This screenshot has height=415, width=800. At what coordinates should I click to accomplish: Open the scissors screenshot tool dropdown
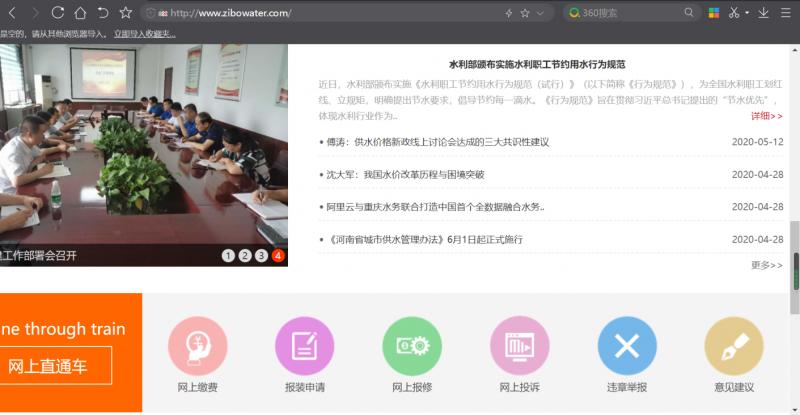pyautogui.click(x=747, y=13)
